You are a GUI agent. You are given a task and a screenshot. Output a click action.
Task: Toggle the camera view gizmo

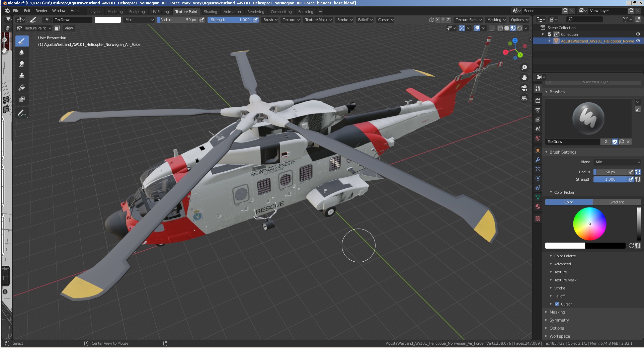(x=524, y=88)
